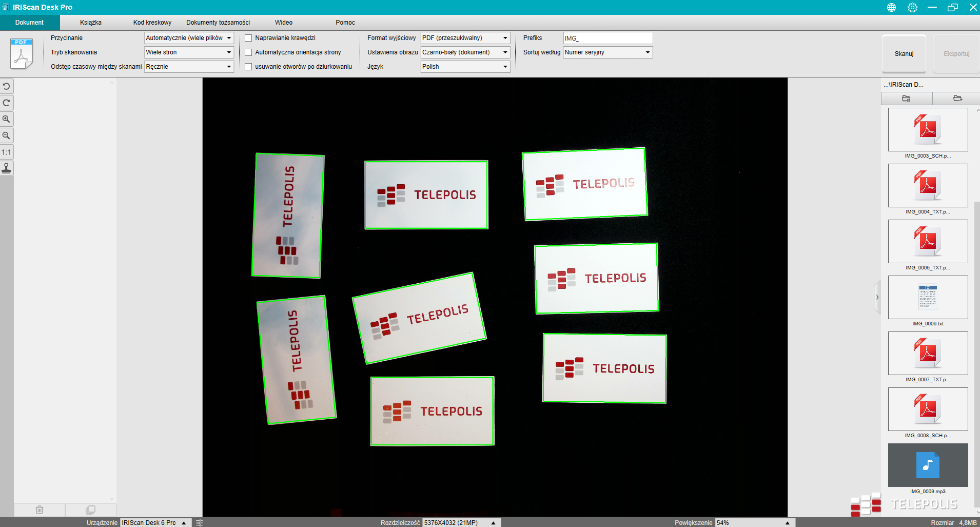Click the trash delete icon
Image resolution: width=980 pixels, height=527 pixels.
point(40,510)
